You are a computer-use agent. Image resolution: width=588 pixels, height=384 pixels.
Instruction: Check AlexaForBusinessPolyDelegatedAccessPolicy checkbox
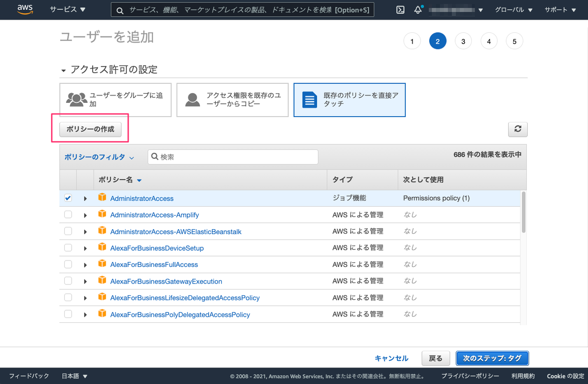coord(68,314)
